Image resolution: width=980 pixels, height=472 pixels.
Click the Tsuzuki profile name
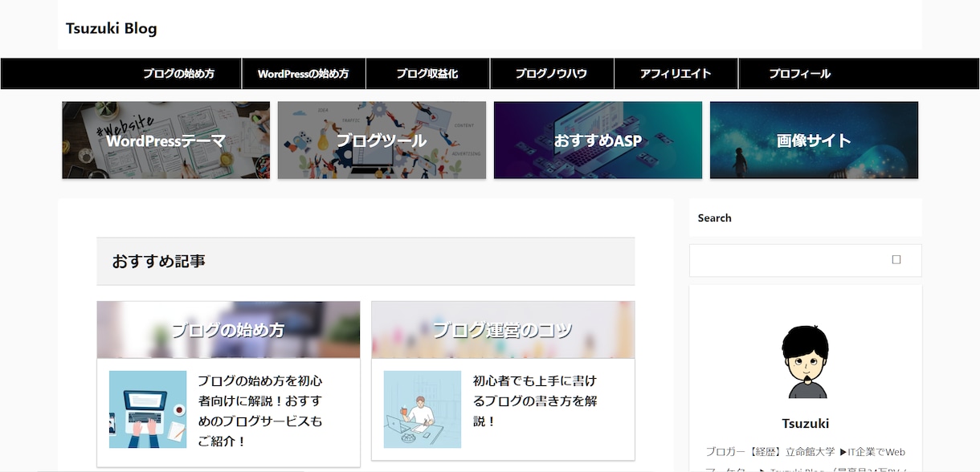[x=806, y=423]
